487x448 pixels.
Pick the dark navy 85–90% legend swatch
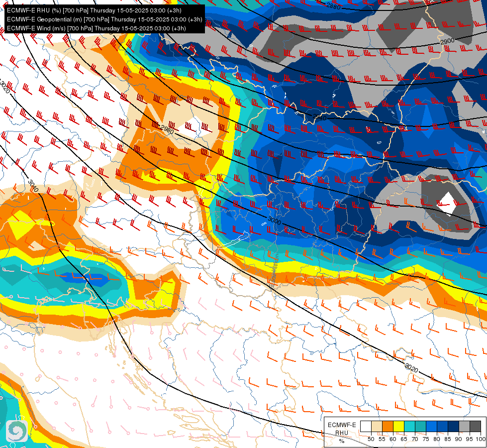pos(453,426)
